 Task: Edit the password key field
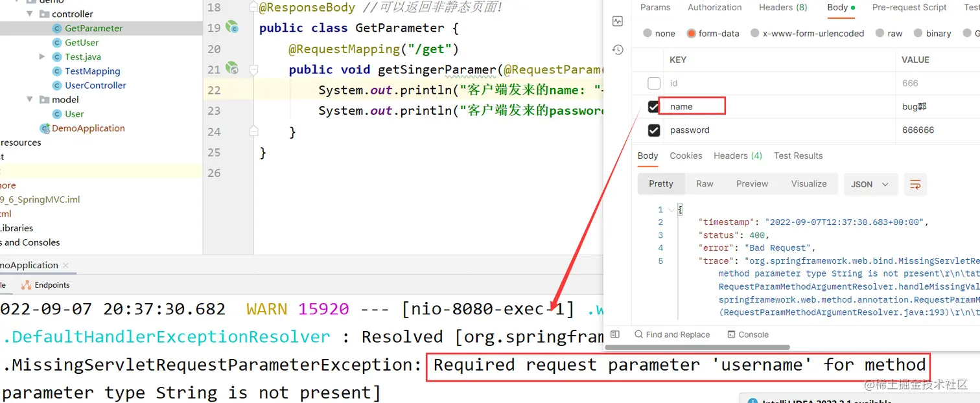click(x=780, y=130)
